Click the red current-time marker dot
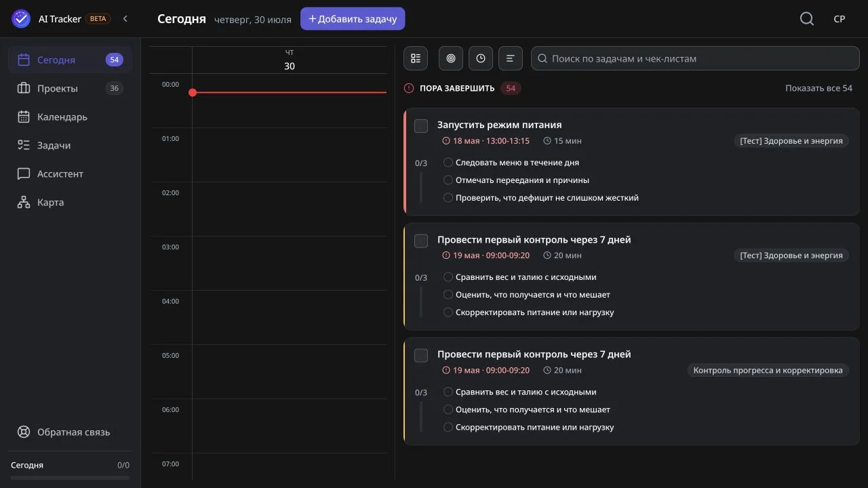Viewport: 868px width, 488px height. tap(193, 92)
